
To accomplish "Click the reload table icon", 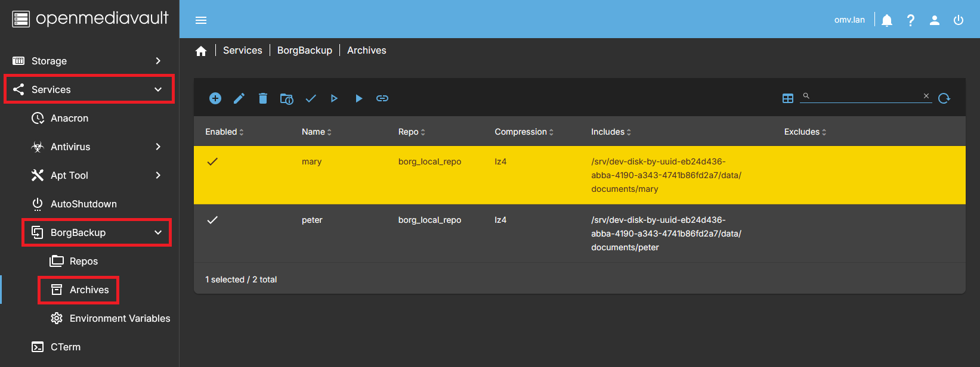I will click(944, 98).
